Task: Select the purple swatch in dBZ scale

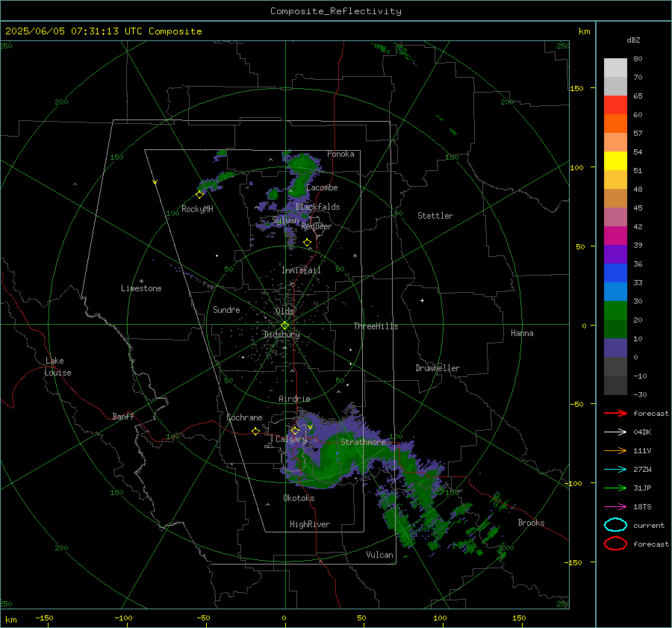Action: 615,254
